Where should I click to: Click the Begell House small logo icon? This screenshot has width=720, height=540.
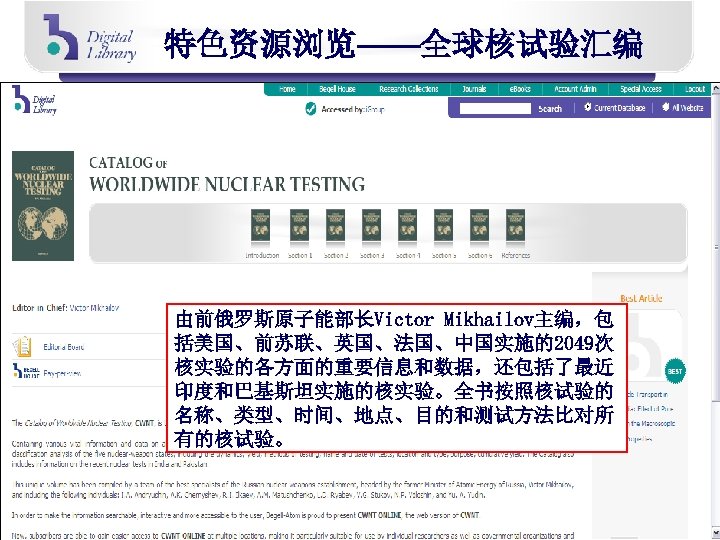(x=26, y=371)
